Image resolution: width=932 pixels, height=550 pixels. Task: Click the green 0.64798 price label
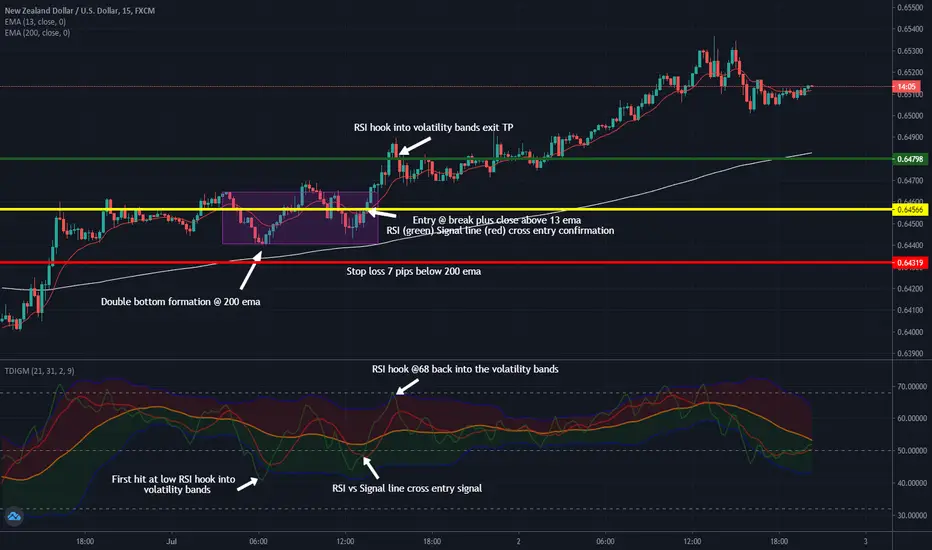point(909,159)
